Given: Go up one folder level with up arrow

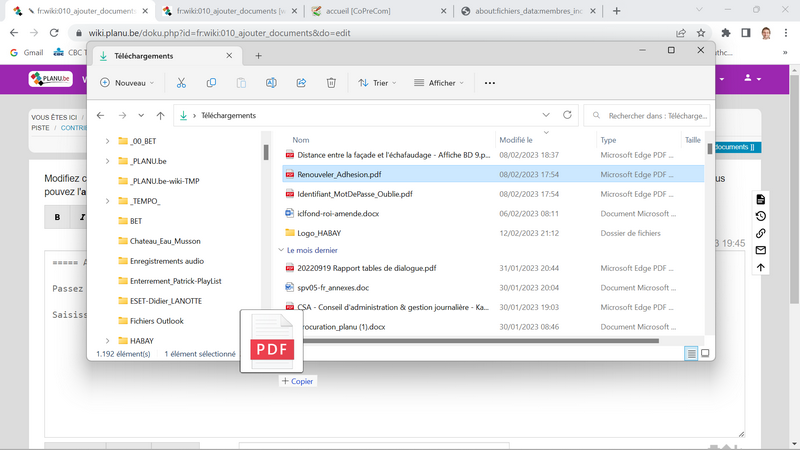Looking at the screenshot, I should click(x=160, y=116).
